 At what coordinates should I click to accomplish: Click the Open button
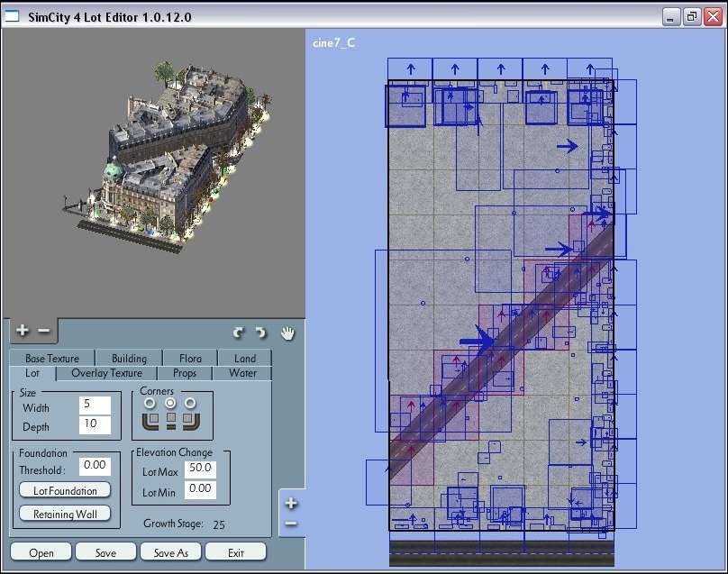41,552
